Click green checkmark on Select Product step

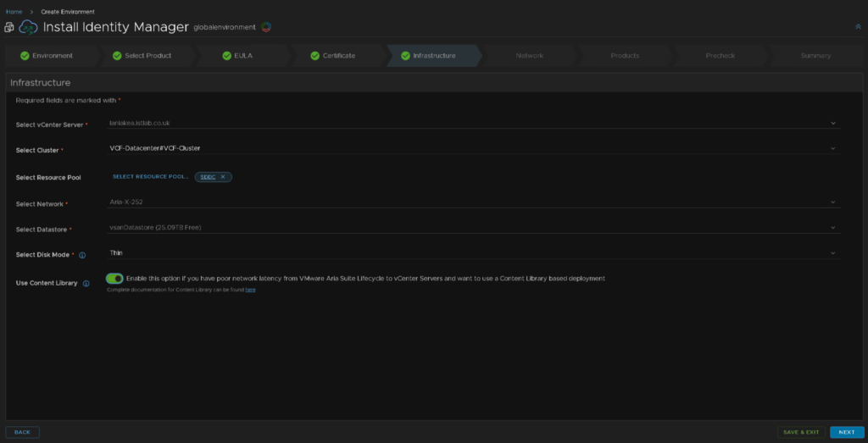tap(117, 56)
